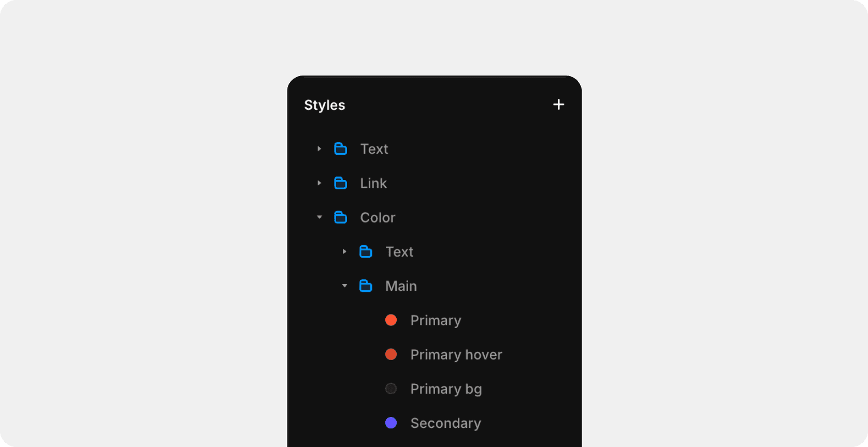Click the nested Text folder icon under Color

pos(366,251)
